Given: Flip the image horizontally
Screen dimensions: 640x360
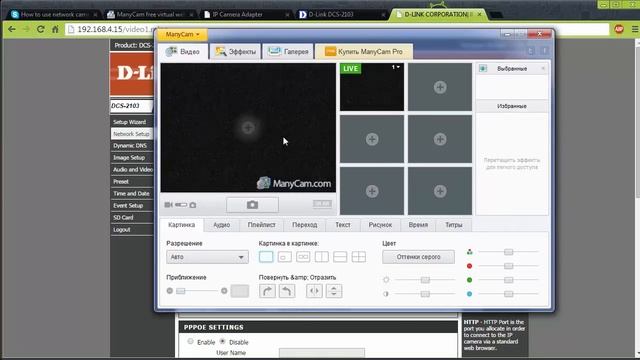Looking at the screenshot, I should (x=314, y=291).
